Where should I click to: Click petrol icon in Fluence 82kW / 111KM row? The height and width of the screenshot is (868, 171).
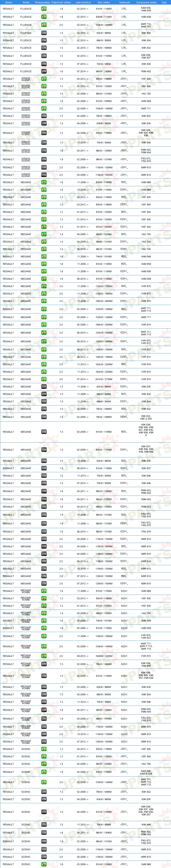pyautogui.click(x=44, y=17)
